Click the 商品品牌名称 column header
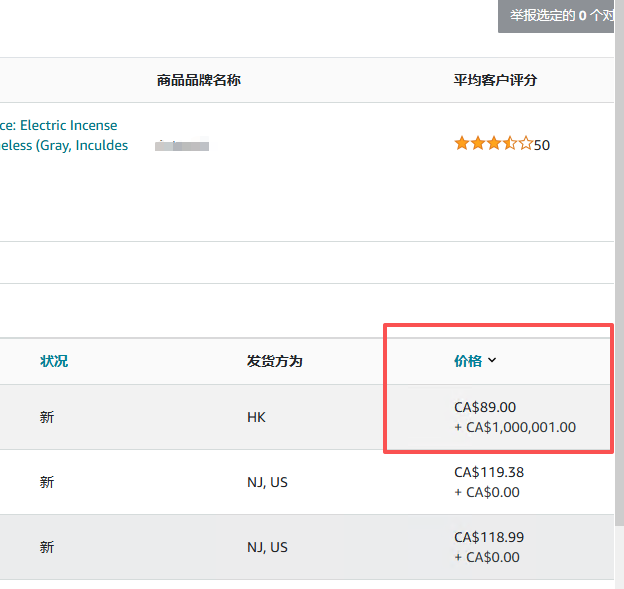This screenshot has width=624, height=589. (x=198, y=80)
